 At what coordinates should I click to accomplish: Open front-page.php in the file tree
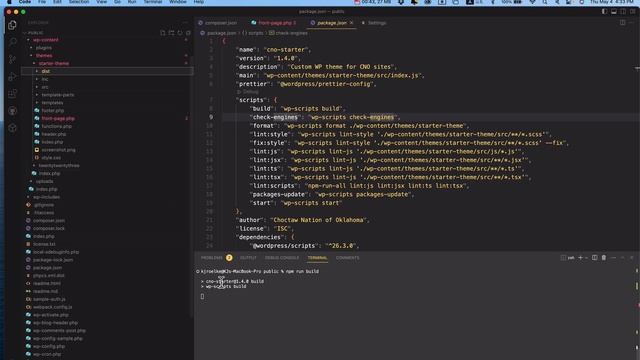pos(58,118)
